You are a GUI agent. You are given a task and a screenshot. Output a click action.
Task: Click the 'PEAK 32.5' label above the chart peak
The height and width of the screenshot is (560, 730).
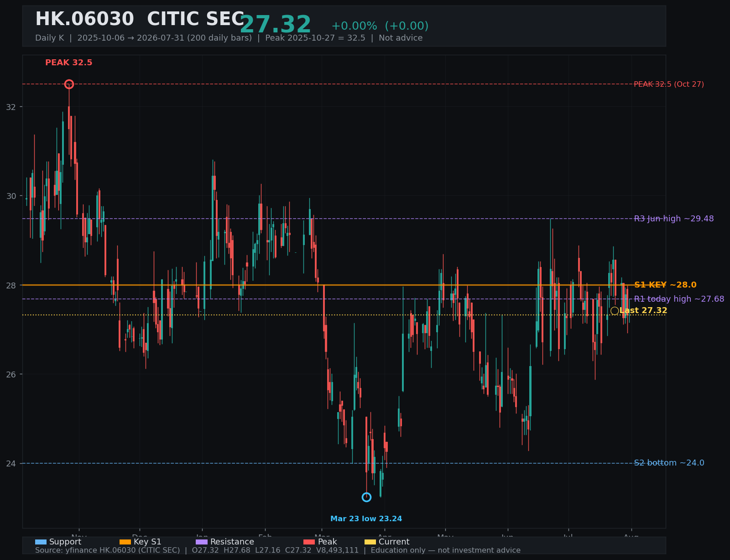pyautogui.click(x=69, y=63)
